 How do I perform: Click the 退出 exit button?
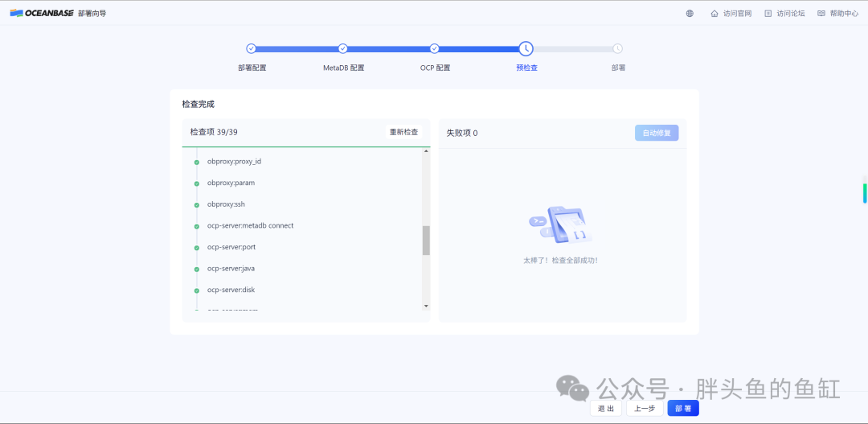pos(606,409)
